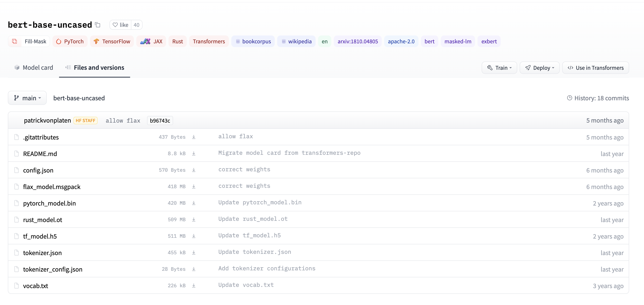Download the tf_model.h5 file
This screenshot has width=644, height=305.
(x=194, y=236)
